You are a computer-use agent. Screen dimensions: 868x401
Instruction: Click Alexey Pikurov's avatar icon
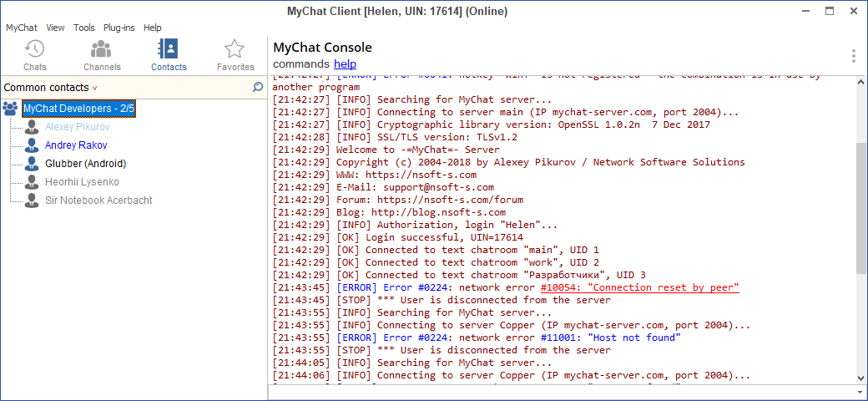pos(32,127)
